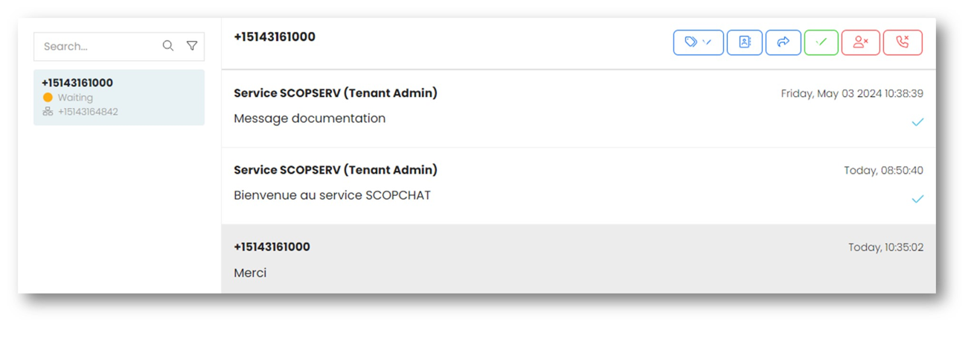This screenshot has height=345, width=980.
Task: Mark conversation resolved with green checkmark
Action: pos(821,42)
